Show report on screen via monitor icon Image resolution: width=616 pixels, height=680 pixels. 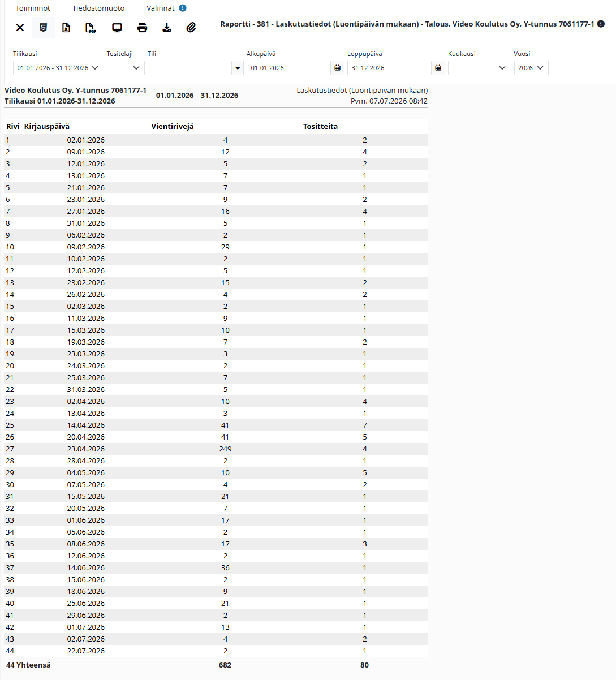coord(117,28)
